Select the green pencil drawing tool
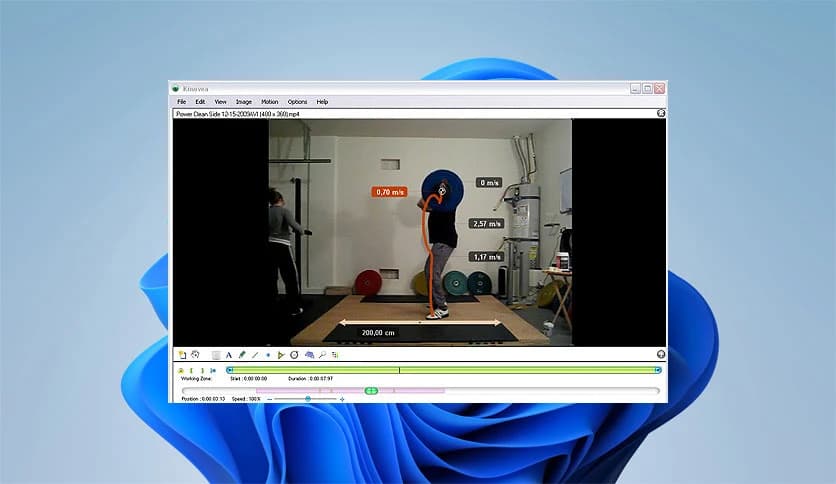The image size is (836, 484). [242, 354]
